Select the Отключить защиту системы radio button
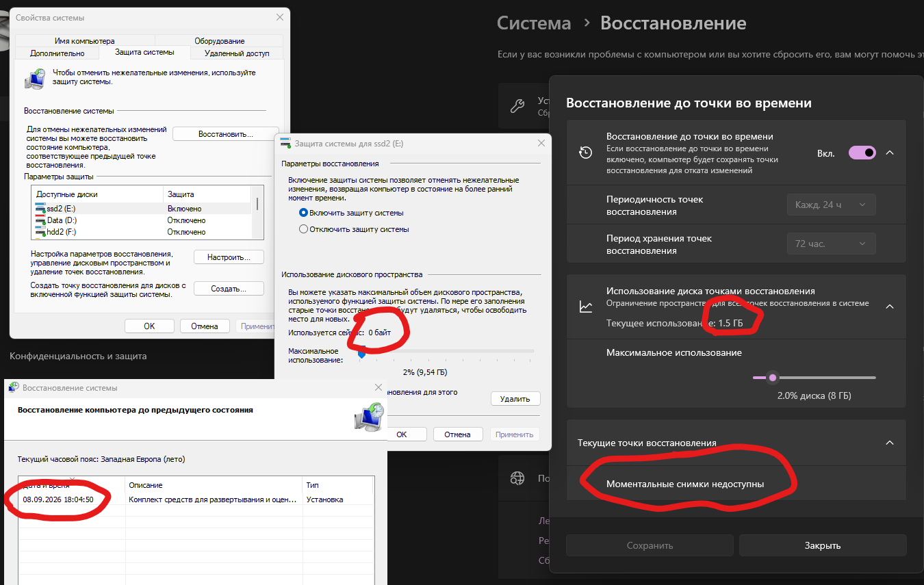The image size is (924, 585). [304, 229]
